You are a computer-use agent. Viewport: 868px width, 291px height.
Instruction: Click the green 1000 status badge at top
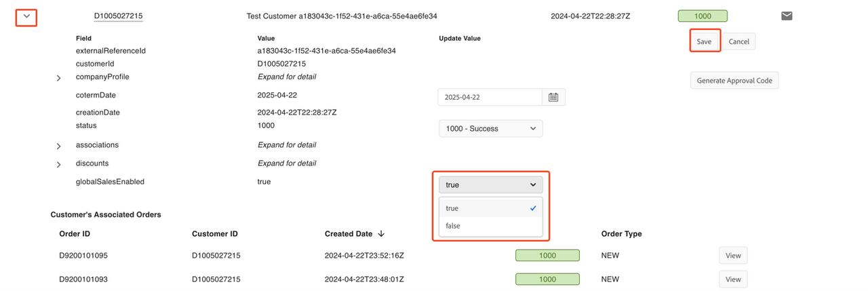tap(702, 16)
